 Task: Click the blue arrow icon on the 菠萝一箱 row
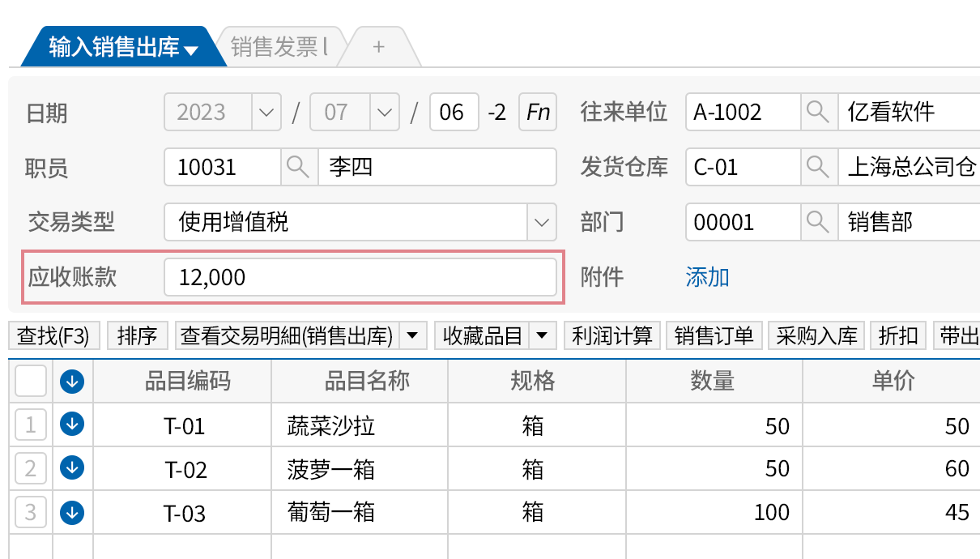click(71, 468)
